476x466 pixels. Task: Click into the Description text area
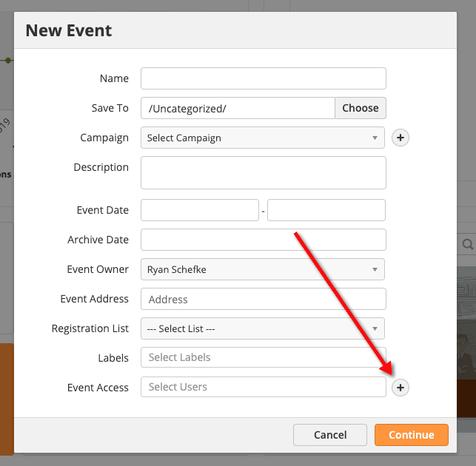tap(264, 172)
